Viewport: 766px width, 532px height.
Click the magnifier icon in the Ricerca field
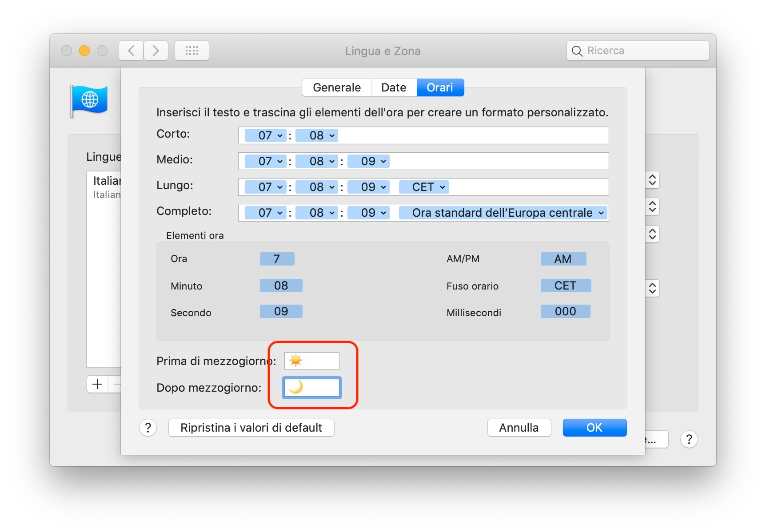[577, 51]
